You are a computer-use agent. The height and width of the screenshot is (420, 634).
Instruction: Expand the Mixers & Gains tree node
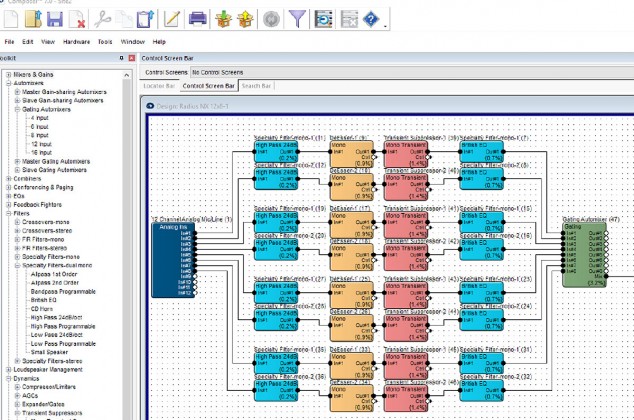coord(10,75)
